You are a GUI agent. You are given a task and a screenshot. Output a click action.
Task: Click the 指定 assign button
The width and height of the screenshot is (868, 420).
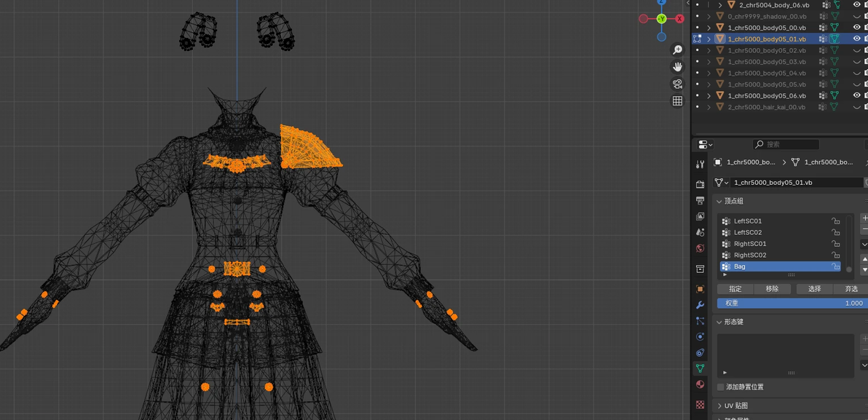735,289
